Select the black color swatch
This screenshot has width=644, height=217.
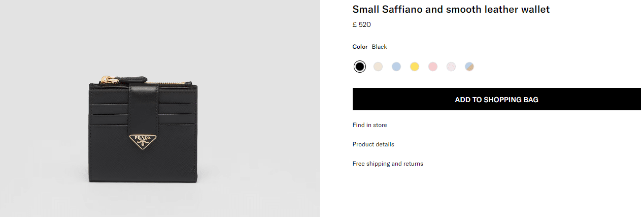(x=359, y=67)
